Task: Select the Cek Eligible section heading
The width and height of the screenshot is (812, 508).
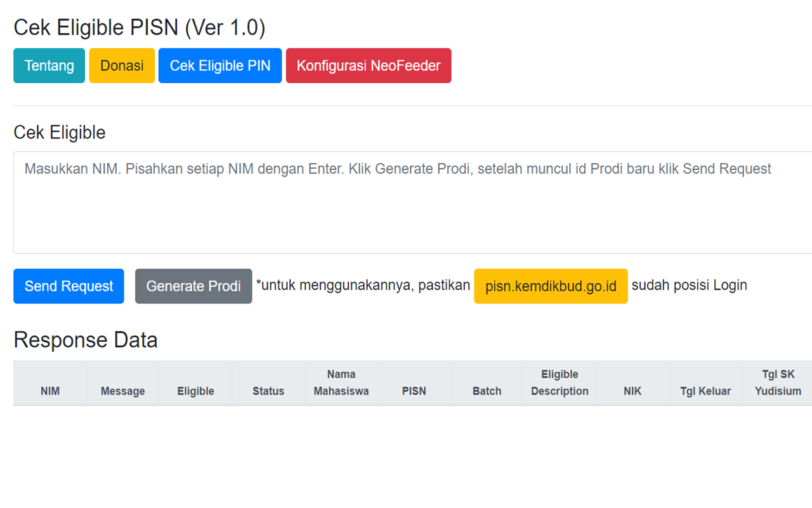Action: [x=59, y=132]
